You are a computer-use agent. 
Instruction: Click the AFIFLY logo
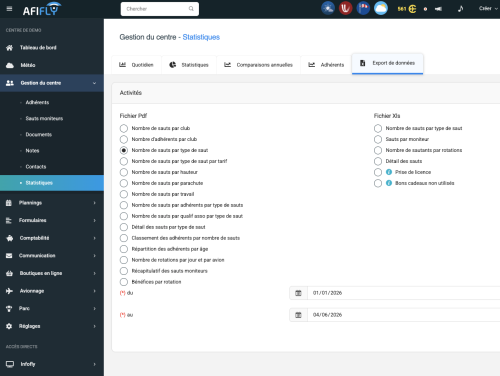click(x=42, y=9)
